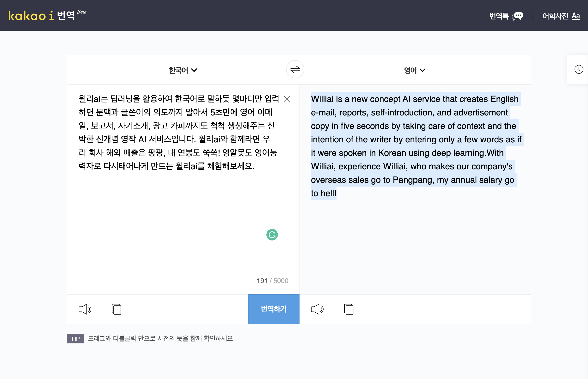The image size is (588, 379).
Task: Click the 191 / 5000 character counter
Action: coord(272,281)
